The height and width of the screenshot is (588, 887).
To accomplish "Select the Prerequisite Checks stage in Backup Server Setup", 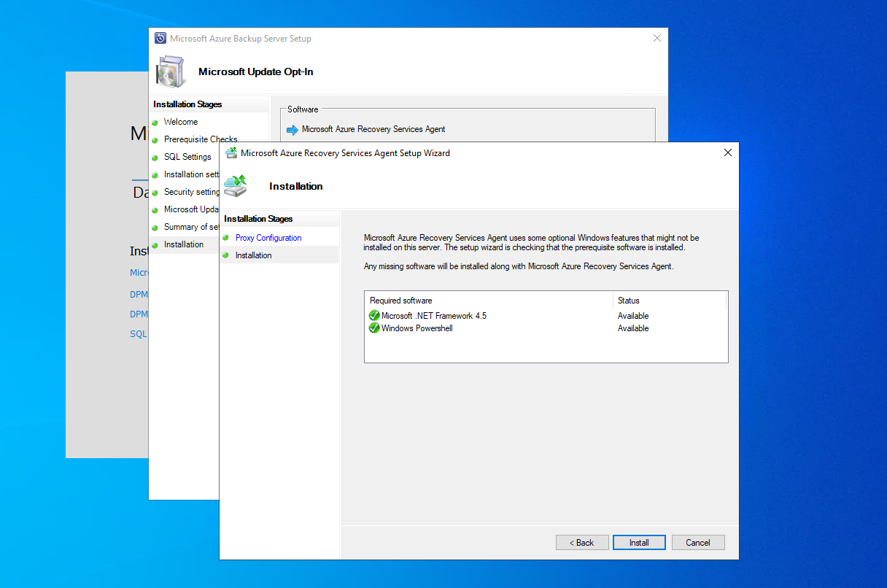I will click(x=201, y=139).
